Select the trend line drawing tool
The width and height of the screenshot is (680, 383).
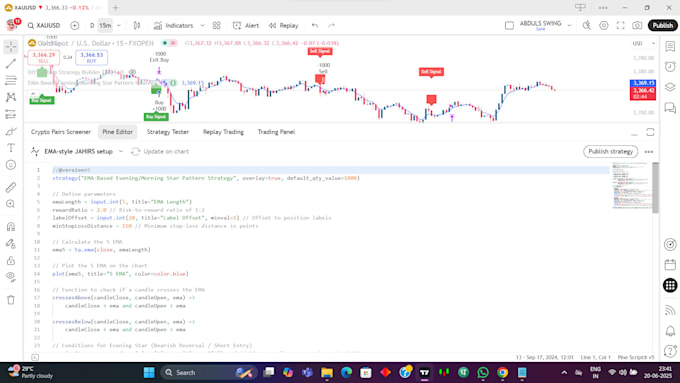click(x=11, y=64)
